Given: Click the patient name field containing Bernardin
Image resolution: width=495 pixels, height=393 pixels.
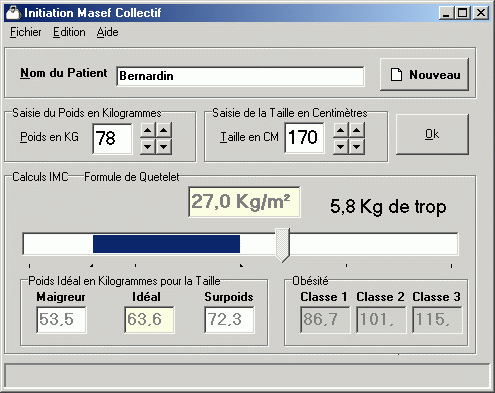Looking at the screenshot, I should pyautogui.click(x=240, y=76).
